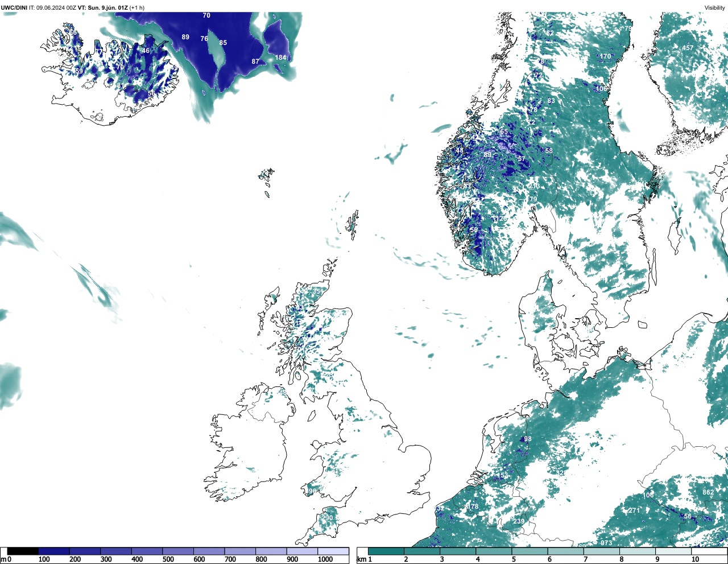Viewport: 728px width, 564px height.
Task: Click the 500–600 m legend color swatch
Action: tap(178, 551)
